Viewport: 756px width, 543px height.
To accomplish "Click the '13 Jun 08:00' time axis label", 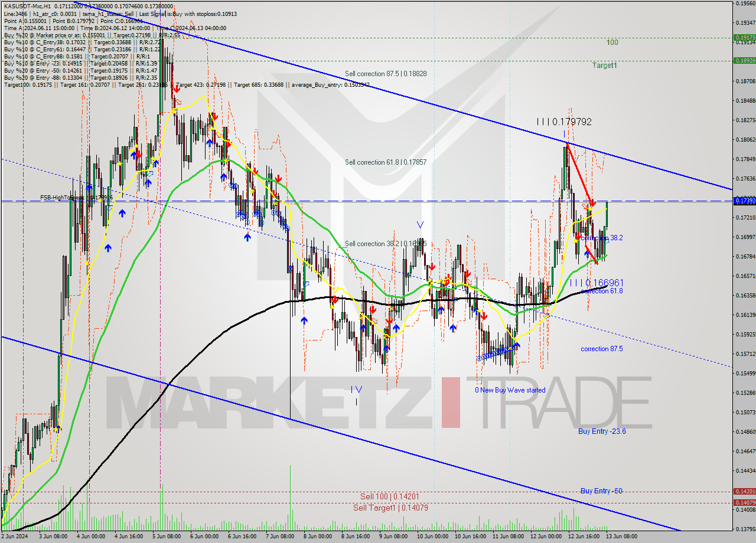I will (x=621, y=537).
